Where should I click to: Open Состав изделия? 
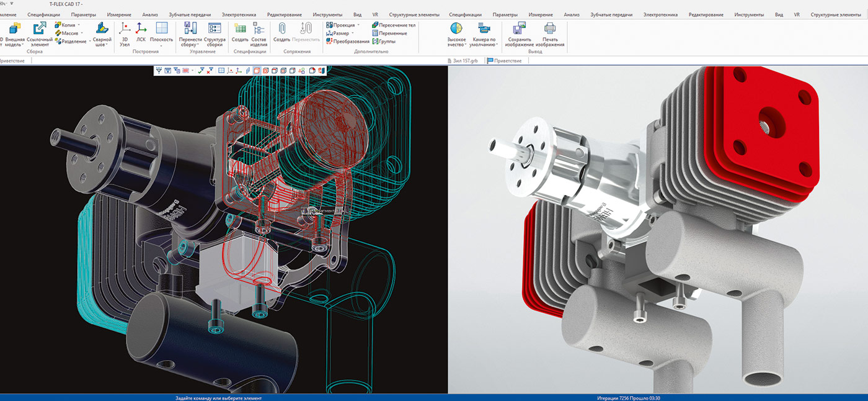click(x=259, y=34)
